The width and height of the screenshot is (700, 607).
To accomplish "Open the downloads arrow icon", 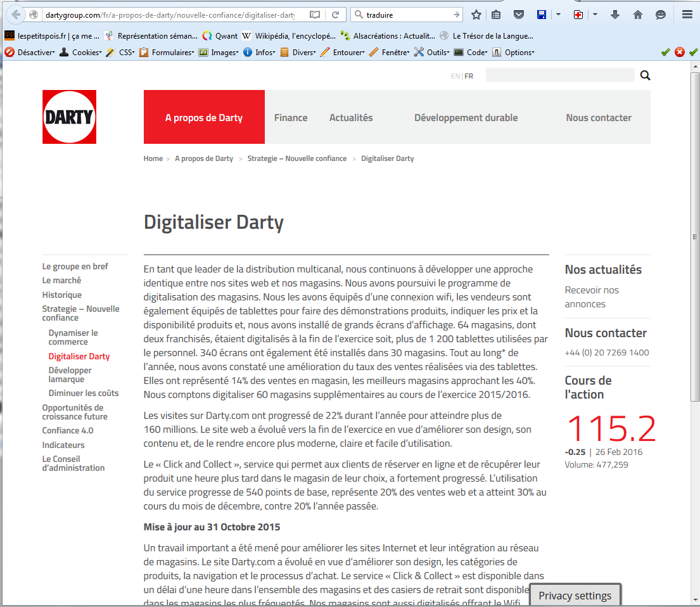I will (x=615, y=15).
